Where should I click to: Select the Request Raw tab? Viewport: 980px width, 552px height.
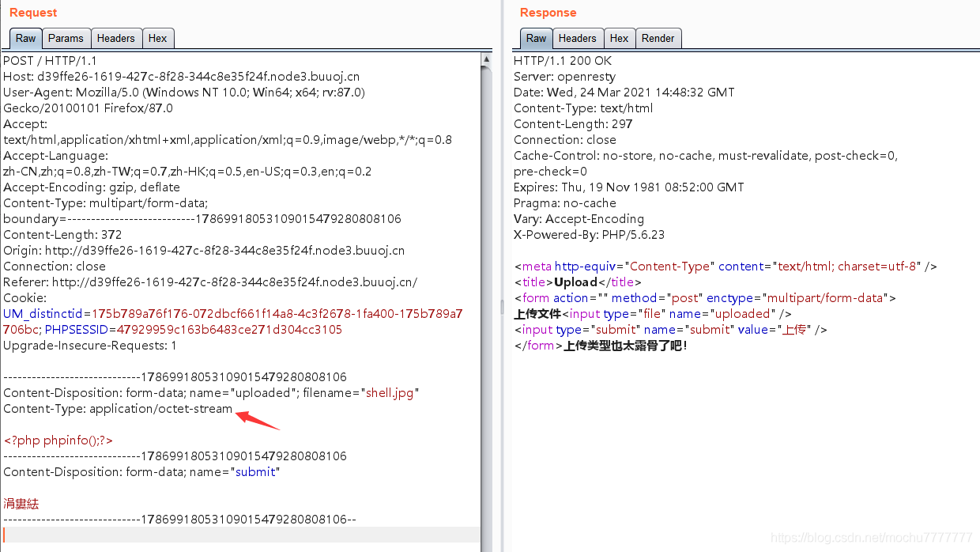[x=25, y=38]
